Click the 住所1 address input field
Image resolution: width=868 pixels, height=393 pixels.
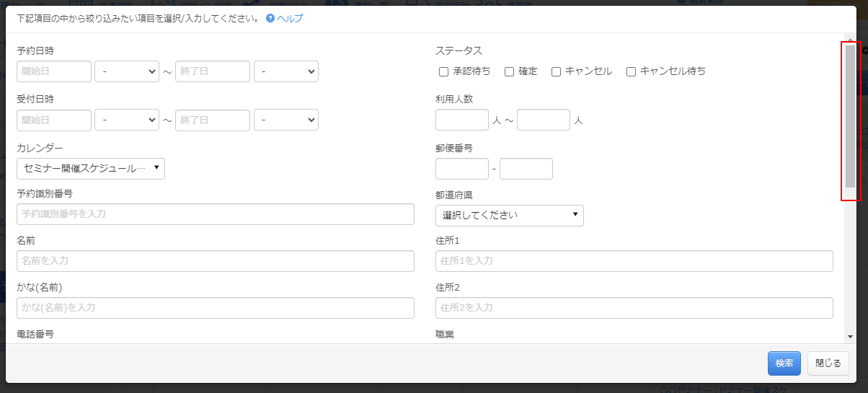pos(634,261)
